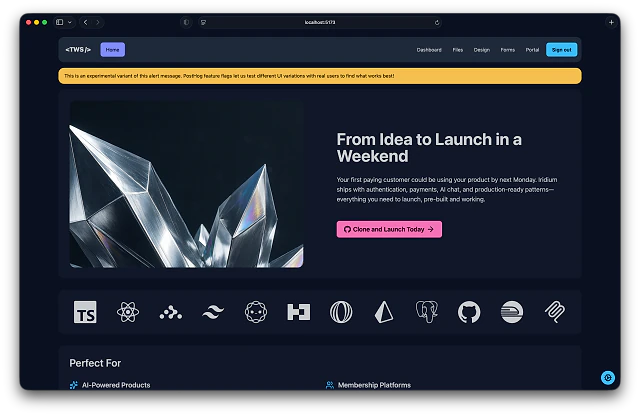This screenshot has height=416, width=640.
Task: Open the Design nav item
Action: tap(482, 50)
